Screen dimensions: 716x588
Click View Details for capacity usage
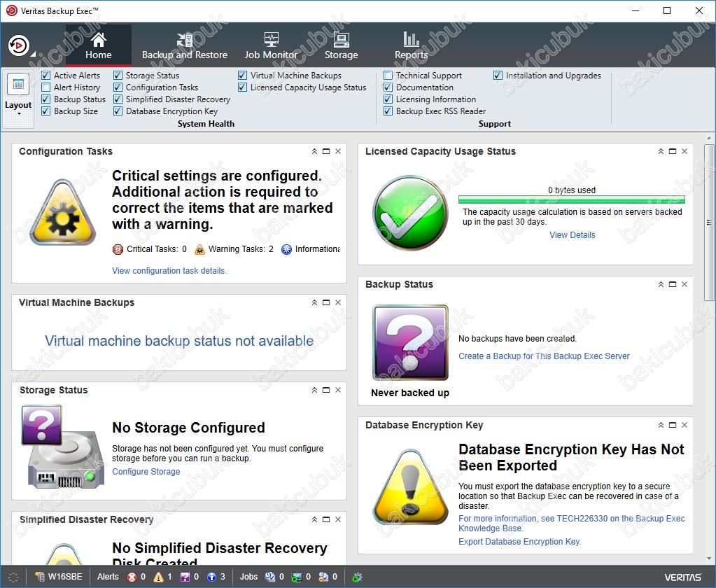572,235
